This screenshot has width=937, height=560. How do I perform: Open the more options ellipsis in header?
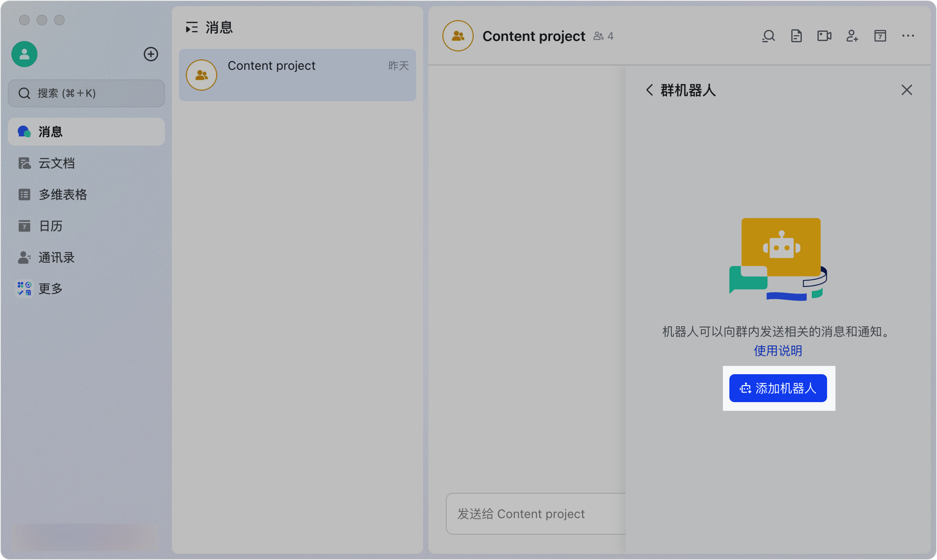pyautogui.click(x=908, y=36)
